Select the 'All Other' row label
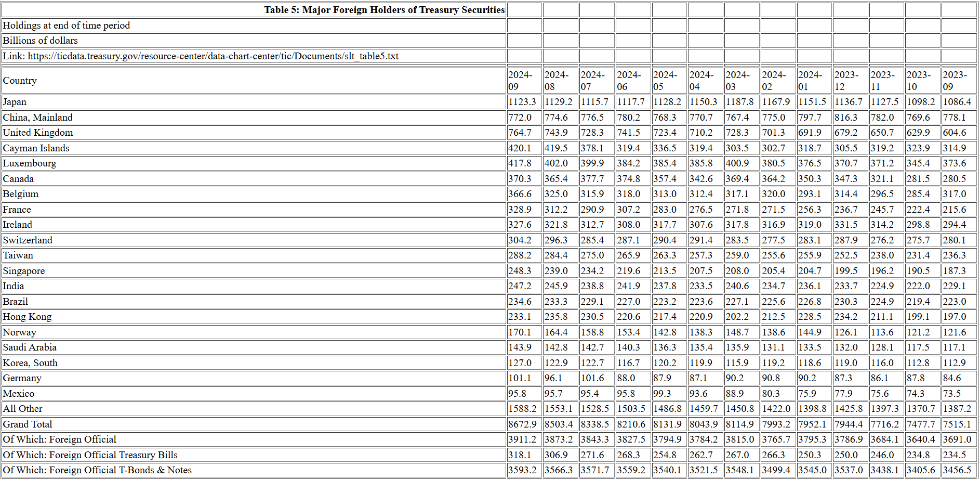 [22, 409]
